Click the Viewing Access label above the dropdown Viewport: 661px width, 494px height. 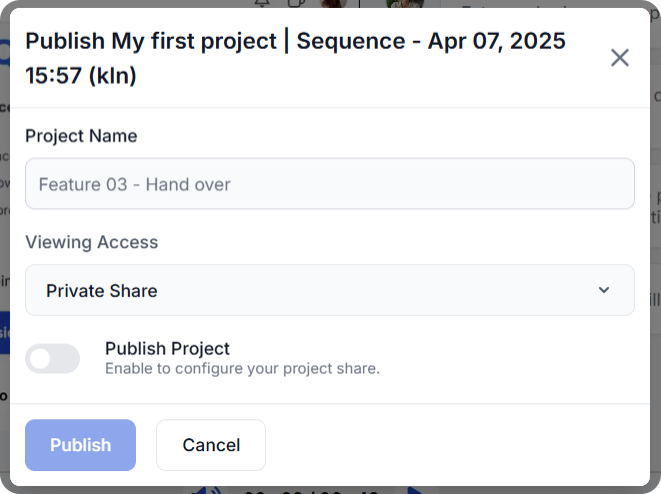(92, 242)
